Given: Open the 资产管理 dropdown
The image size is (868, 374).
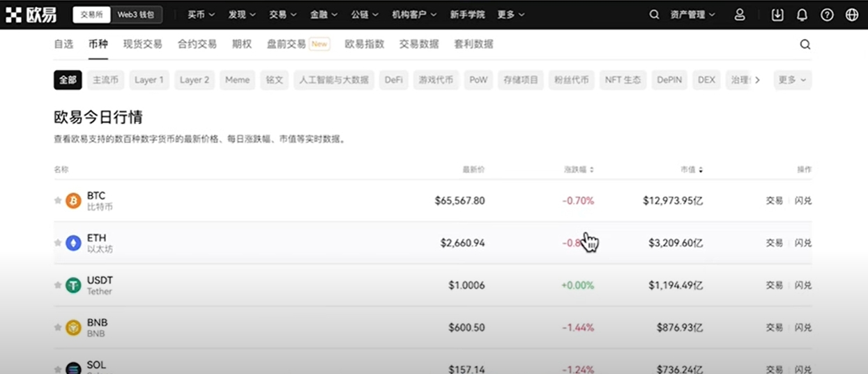Looking at the screenshot, I should [692, 15].
